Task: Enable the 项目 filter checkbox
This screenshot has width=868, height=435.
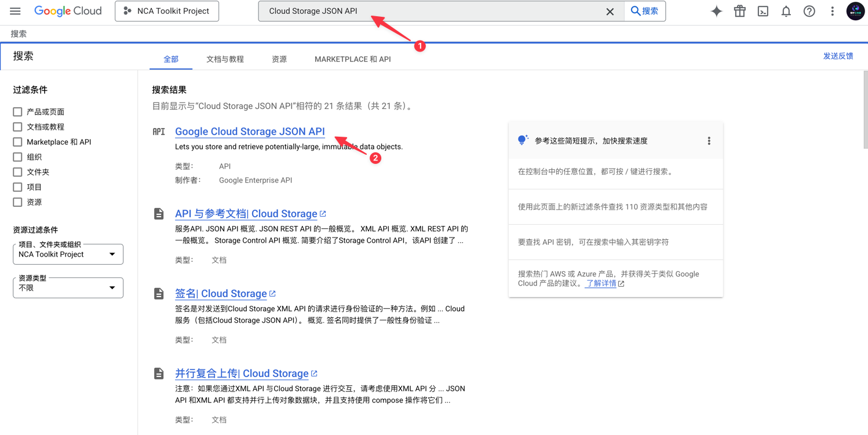Action: click(x=18, y=187)
